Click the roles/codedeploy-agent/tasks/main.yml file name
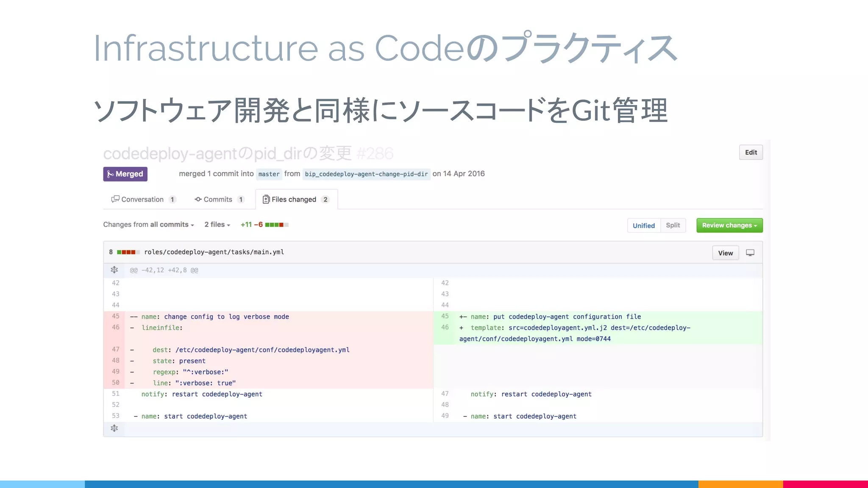This screenshot has width=868, height=488. click(214, 252)
